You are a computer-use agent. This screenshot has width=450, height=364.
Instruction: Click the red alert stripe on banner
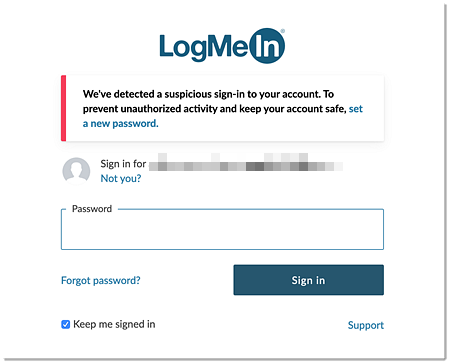pyautogui.click(x=63, y=108)
